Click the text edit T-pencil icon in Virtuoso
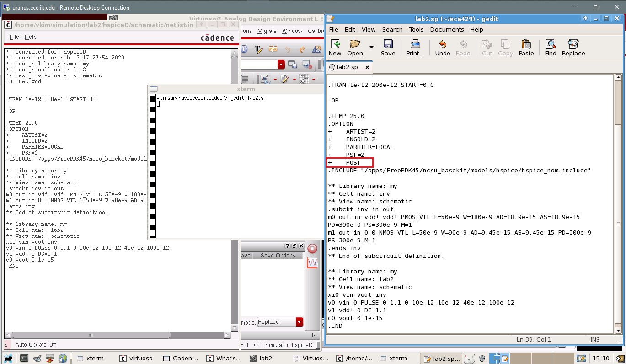This screenshot has width=626, height=364. [258, 49]
